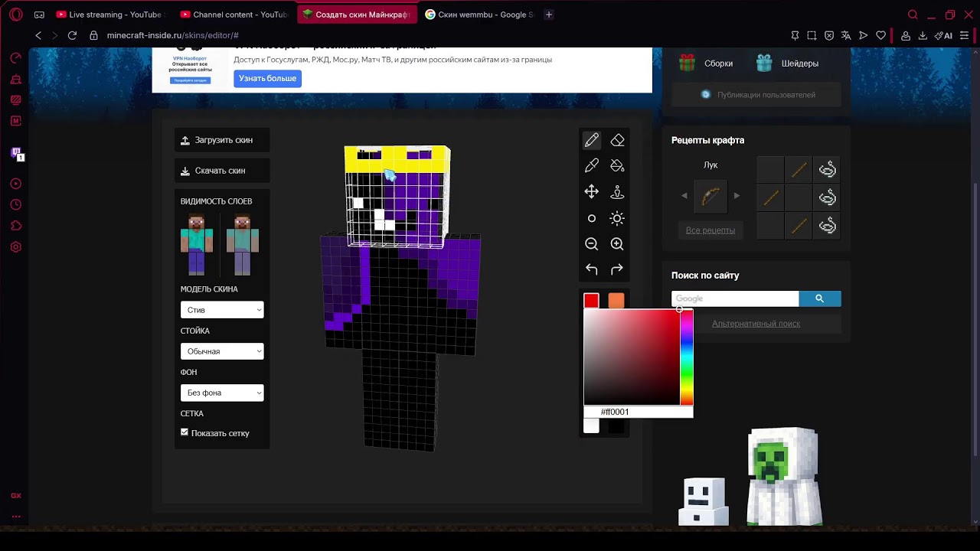The height and width of the screenshot is (551, 980).
Task: Click the Загрузить скин button
Action: point(222,140)
